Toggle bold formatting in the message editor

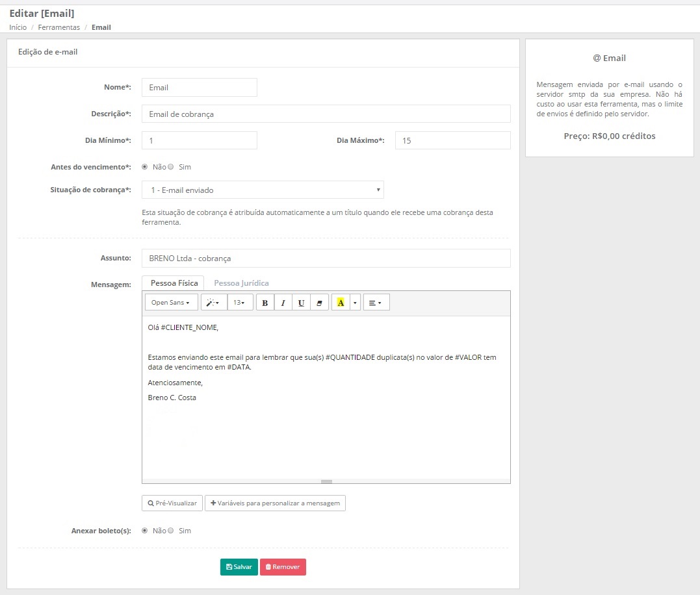tap(265, 303)
